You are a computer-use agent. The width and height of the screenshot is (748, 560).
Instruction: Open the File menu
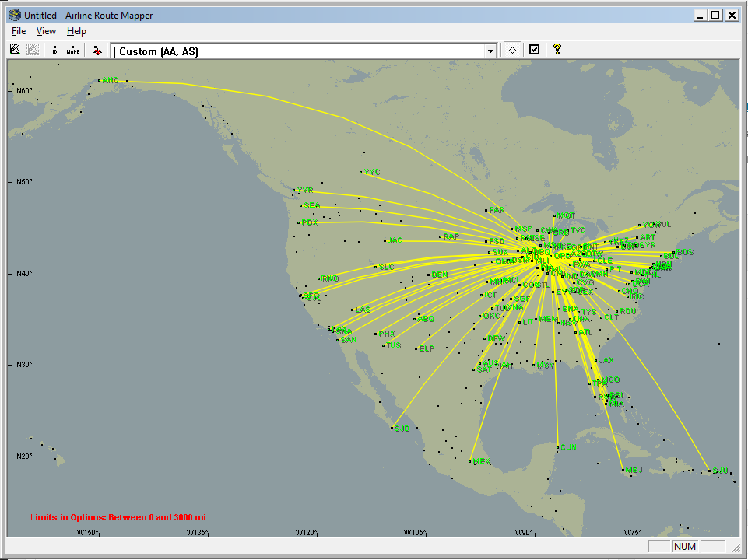tap(19, 31)
